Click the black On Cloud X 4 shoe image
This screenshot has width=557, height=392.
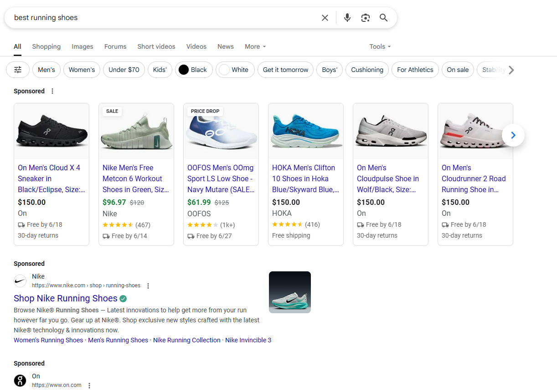[52, 131]
